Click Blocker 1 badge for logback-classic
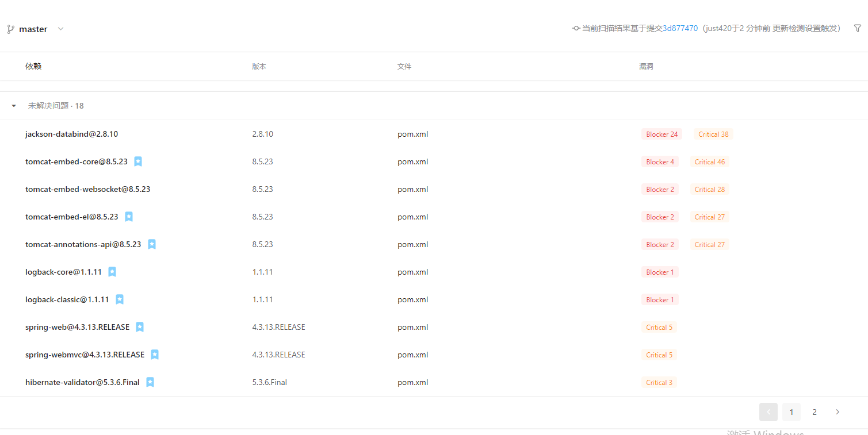Image resolution: width=868 pixels, height=435 pixels. click(x=660, y=299)
